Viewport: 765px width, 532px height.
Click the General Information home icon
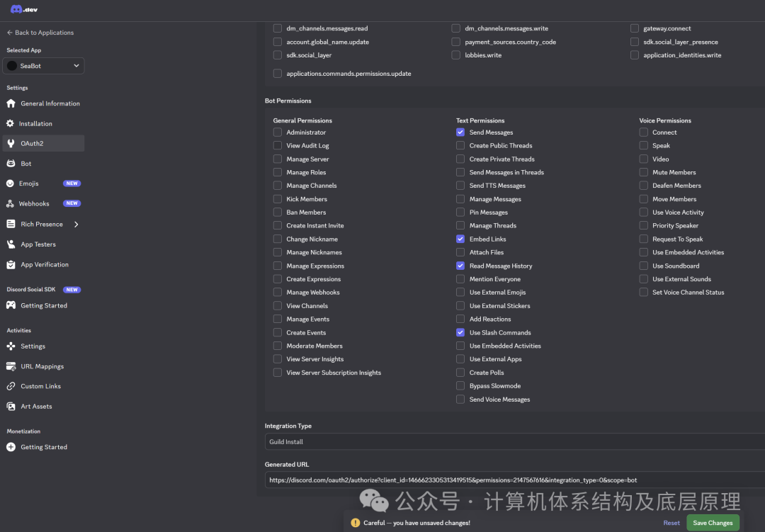click(x=11, y=103)
